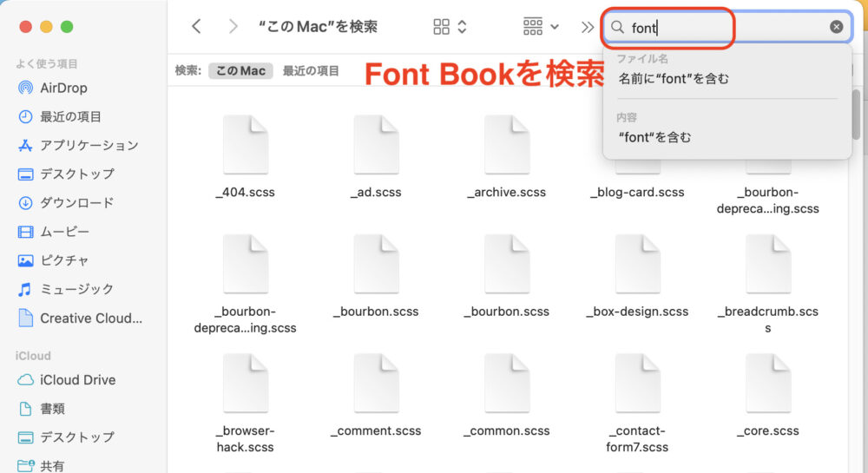
Task: Select このMac search scope
Action: click(240, 70)
